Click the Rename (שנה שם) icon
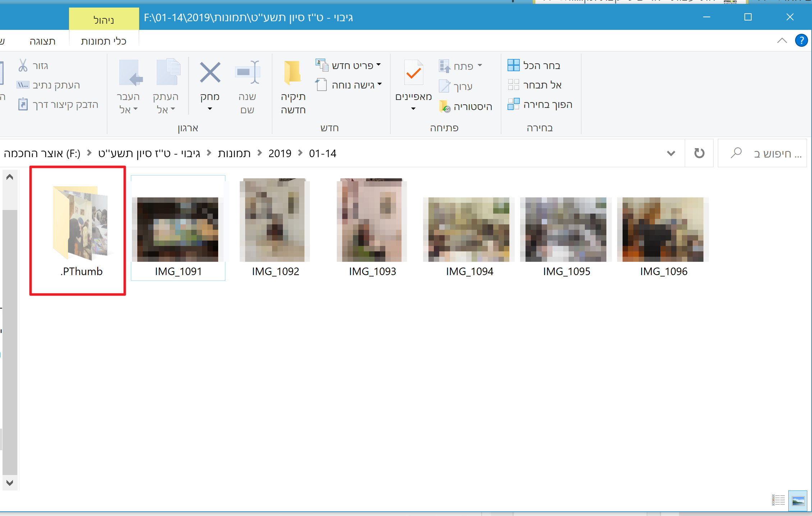812x516 pixels. [x=247, y=73]
